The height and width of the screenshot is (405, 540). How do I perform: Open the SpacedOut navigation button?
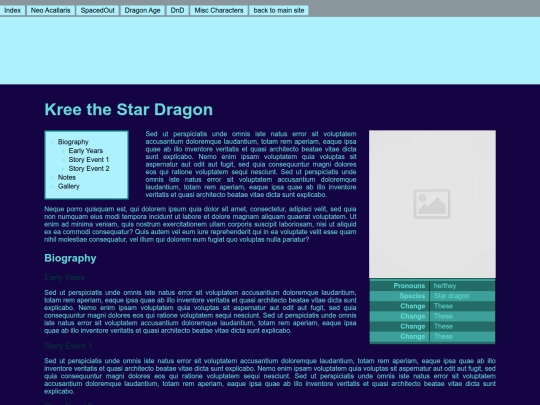click(x=97, y=10)
